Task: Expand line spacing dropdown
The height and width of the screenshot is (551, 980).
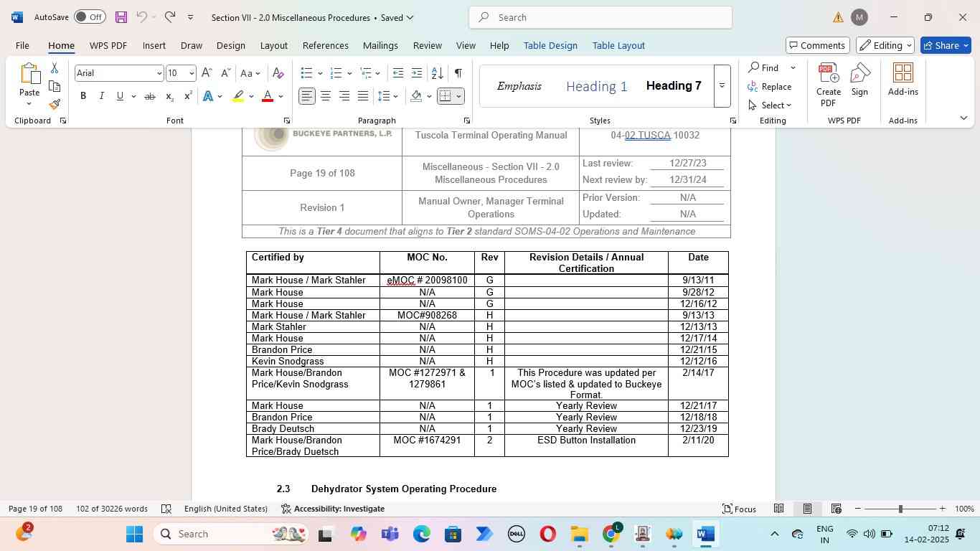Action: click(396, 96)
